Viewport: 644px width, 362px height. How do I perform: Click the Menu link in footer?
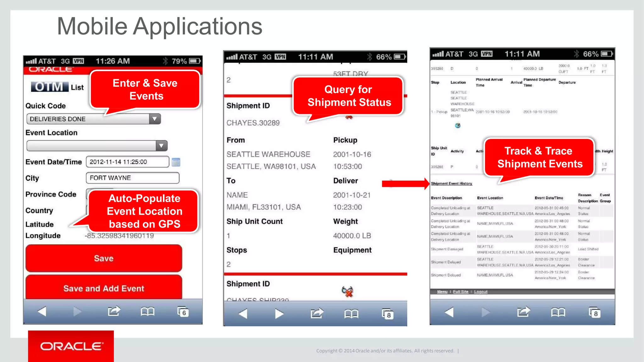[442, 292]
